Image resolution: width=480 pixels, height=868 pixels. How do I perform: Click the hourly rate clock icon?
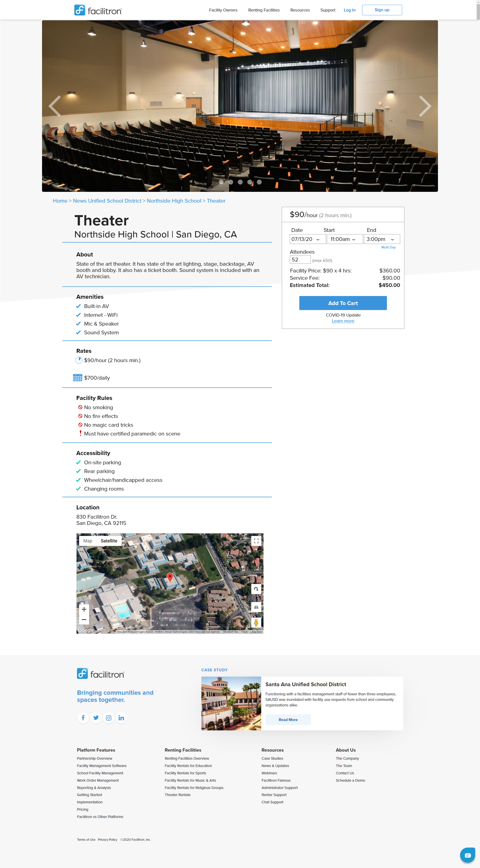point(79,360)
